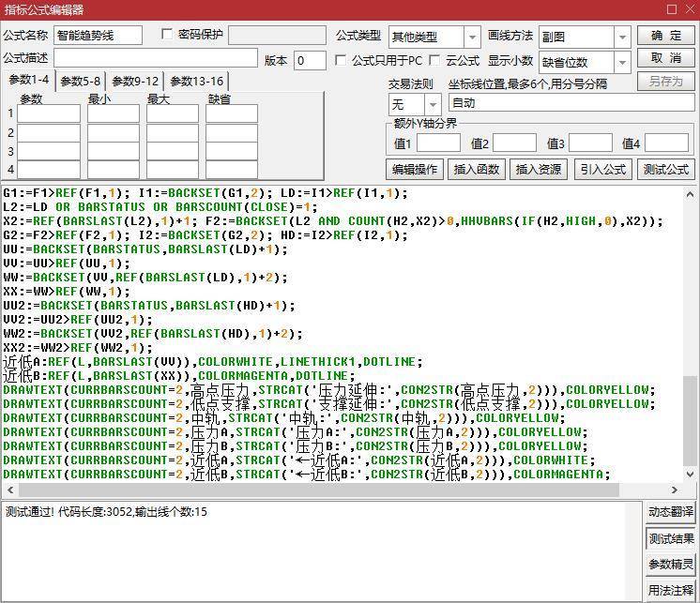This screenshot has width=700, height=603.
Task: Click the 值1 input field
Action: click(x=438, y=143)
